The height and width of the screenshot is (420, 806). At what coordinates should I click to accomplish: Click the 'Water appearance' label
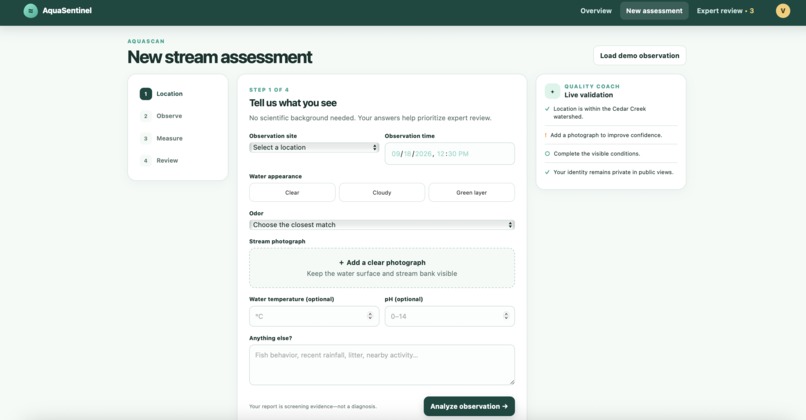coord(276,176)
